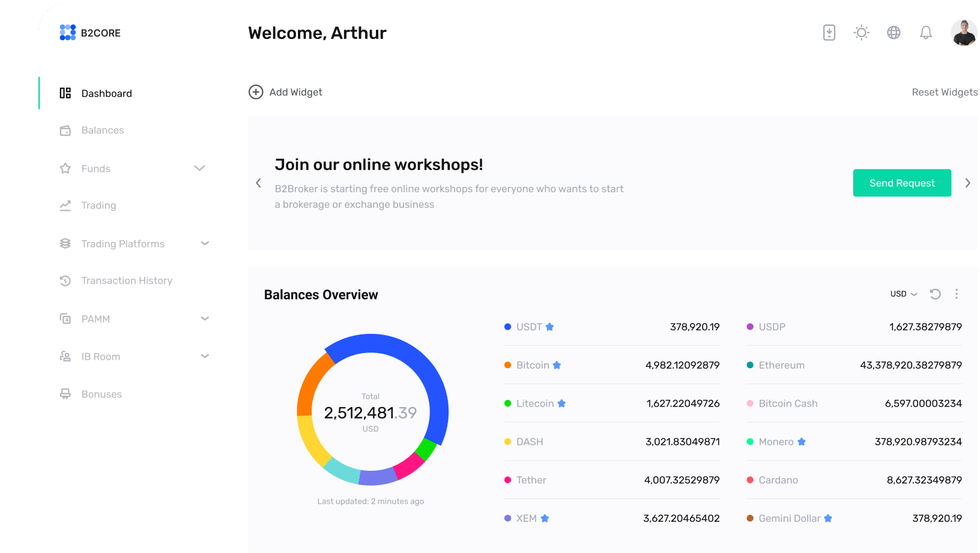Expand the Funds menu chevron
This screenshot has width=980, height=553.
click(199, 168)
